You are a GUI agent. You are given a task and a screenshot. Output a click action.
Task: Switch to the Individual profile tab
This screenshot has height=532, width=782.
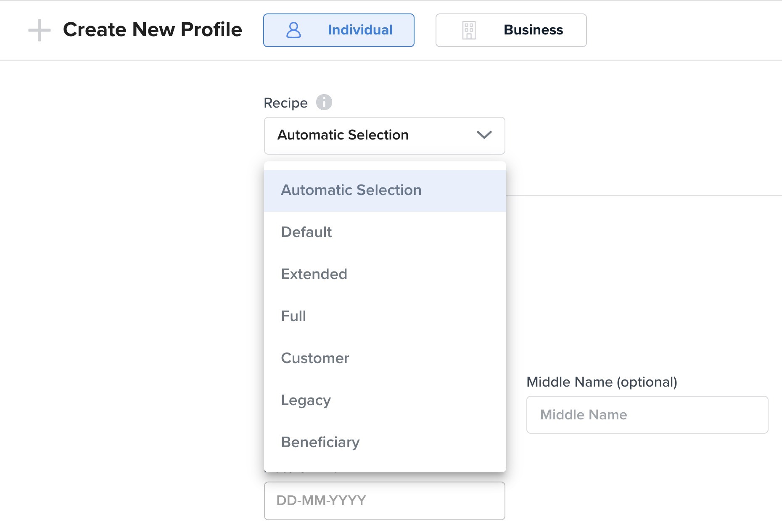click(x=338, y=30)
